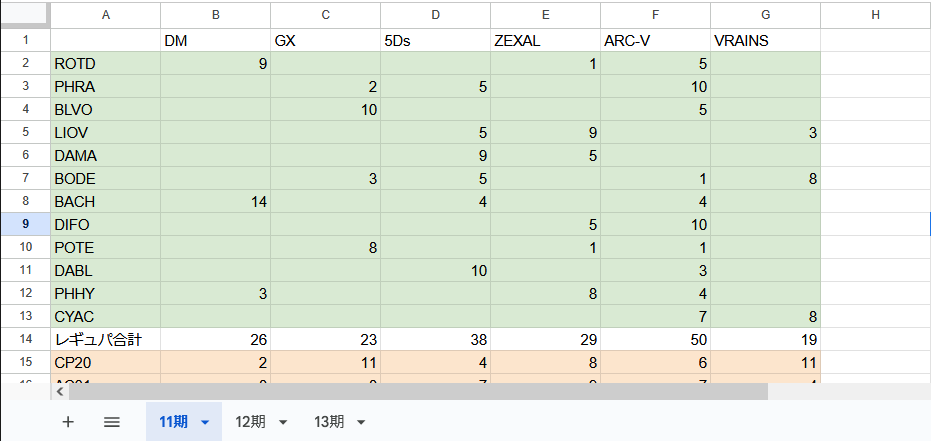
Task: Select the VRAINS header cell
Action: point(765,41)
